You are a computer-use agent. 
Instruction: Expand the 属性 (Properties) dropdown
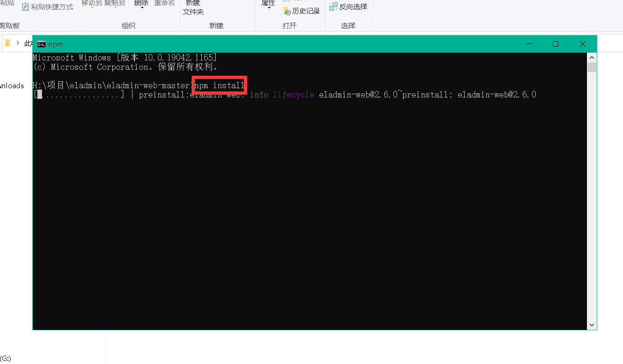pos(268,7)
